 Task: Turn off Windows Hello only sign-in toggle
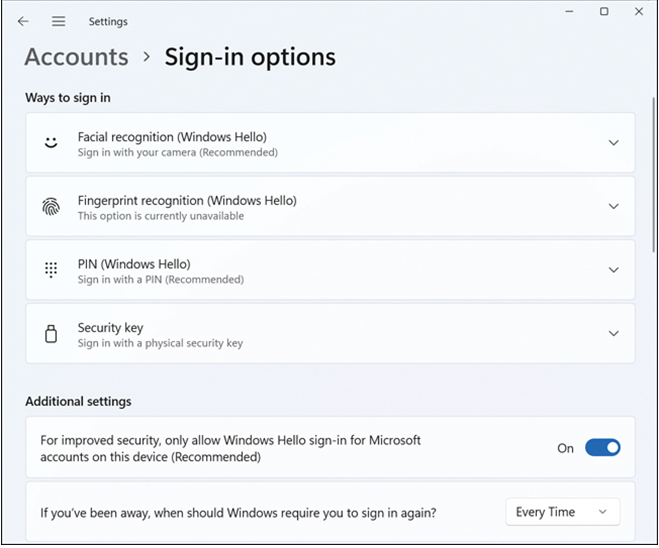point(602,448)
